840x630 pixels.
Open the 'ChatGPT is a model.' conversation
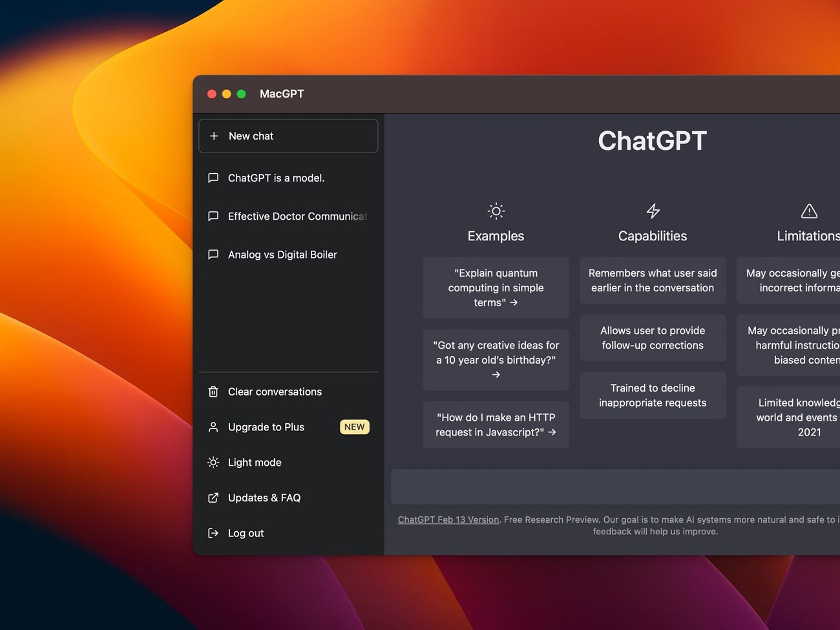[x=288, y=178]
